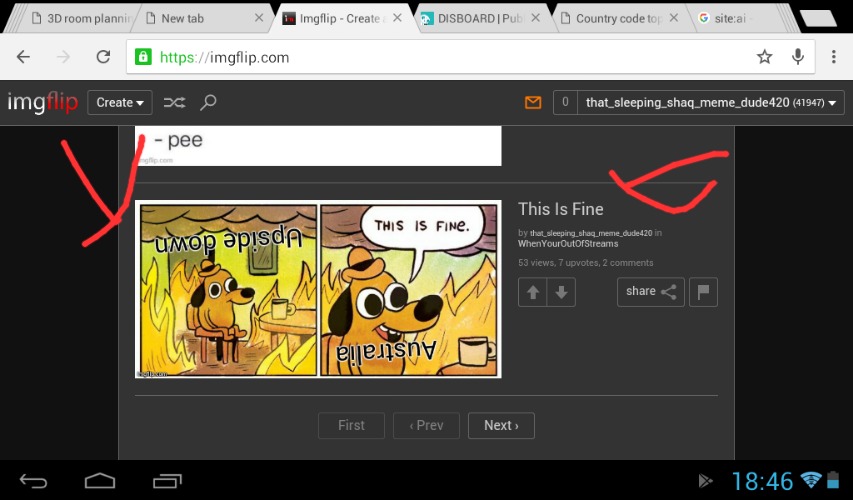Switch to the DISBOARD tab
The height and width of the screenshot is (500, 853).
[x=475, y=18]
